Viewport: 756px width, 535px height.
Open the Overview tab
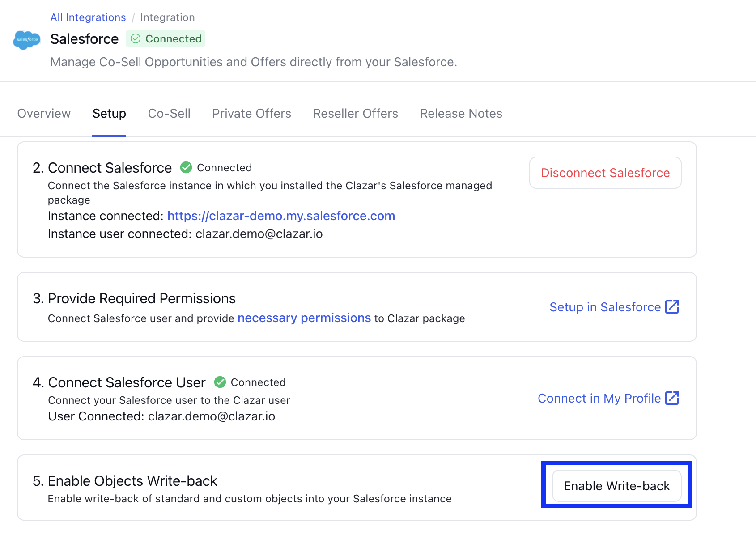pyautogui.click(x=44, y=114)
